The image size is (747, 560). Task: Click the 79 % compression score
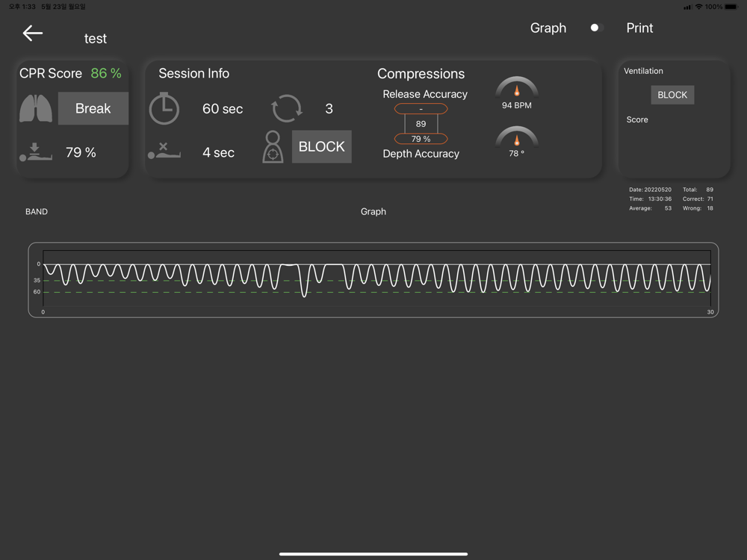(x=81, y=152)
